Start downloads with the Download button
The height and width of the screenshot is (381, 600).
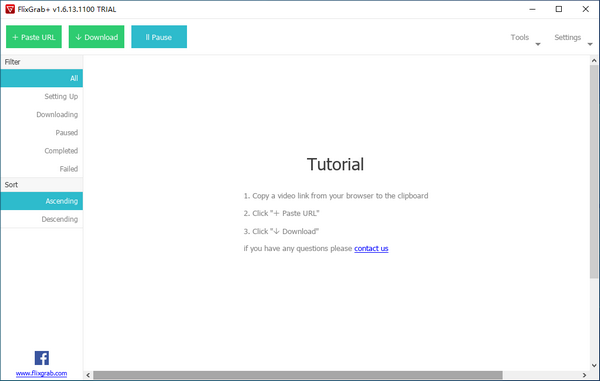96,37
